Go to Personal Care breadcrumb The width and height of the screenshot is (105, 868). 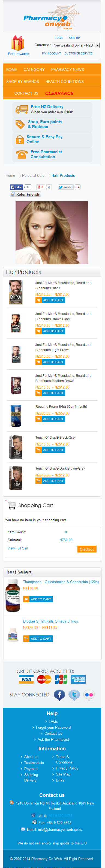click(33, 176)
